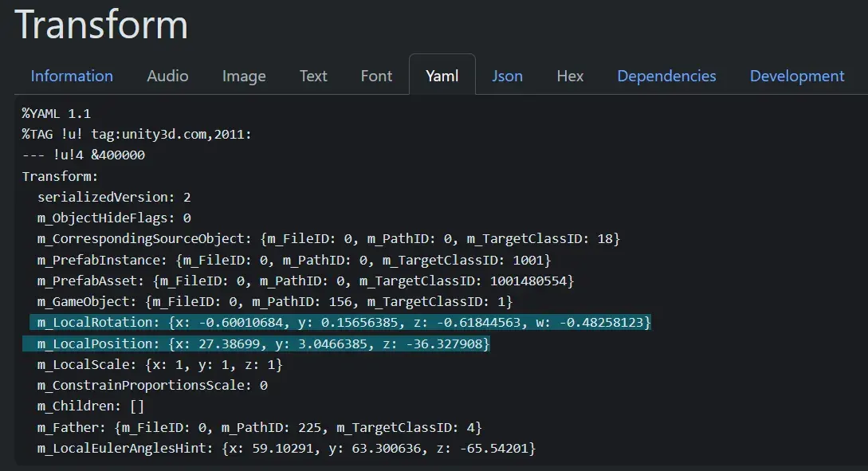
Task: Show the Development tab
Action: (x=796, y=76)
